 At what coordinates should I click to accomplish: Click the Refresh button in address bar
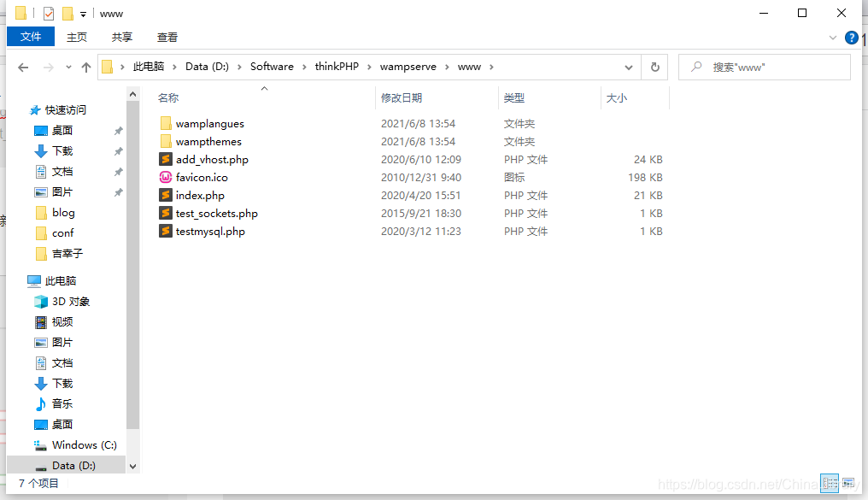655,67
